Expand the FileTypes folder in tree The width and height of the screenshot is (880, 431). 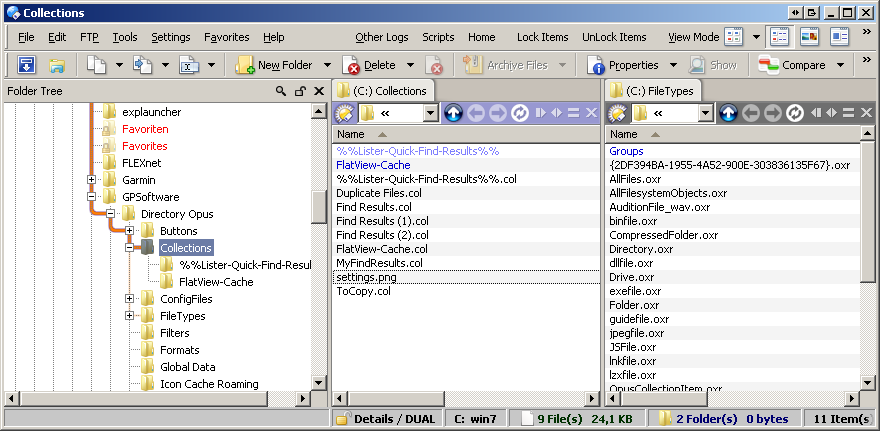[x=130, y=316]
